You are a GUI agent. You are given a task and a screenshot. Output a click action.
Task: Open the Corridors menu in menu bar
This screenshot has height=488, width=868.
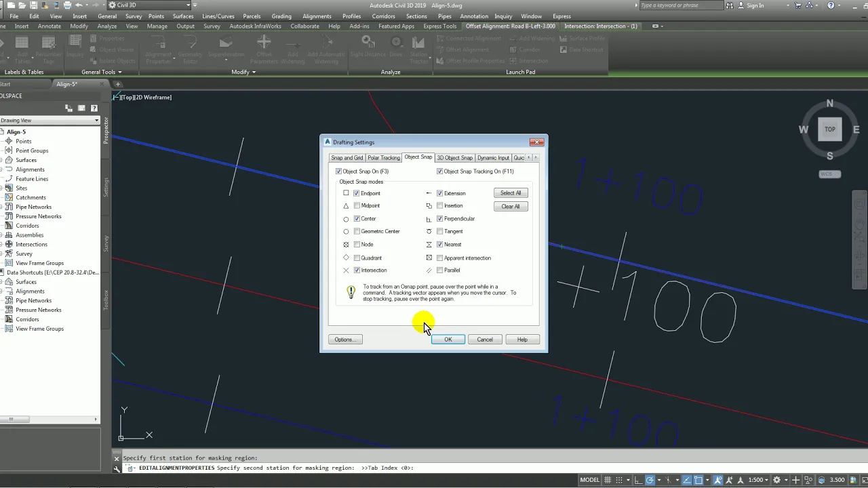383,16
